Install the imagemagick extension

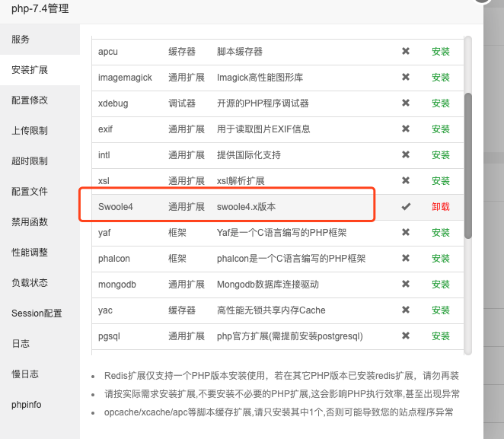[440, 78]
